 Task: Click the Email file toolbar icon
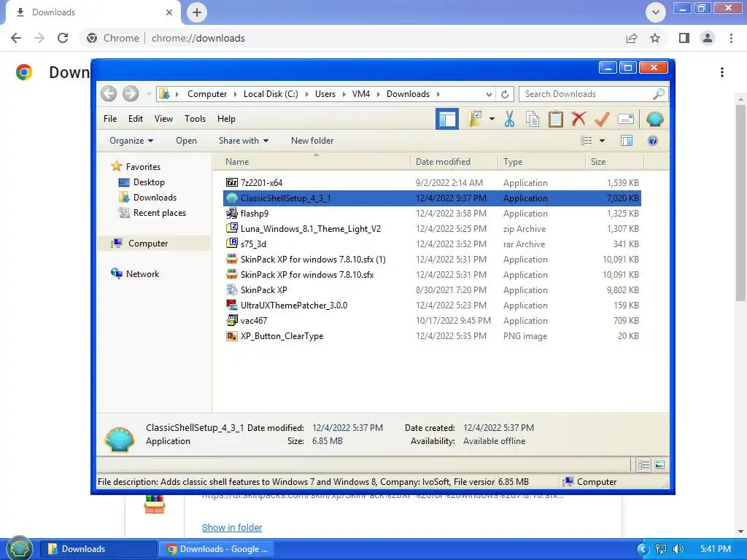(x=625, y=119)
